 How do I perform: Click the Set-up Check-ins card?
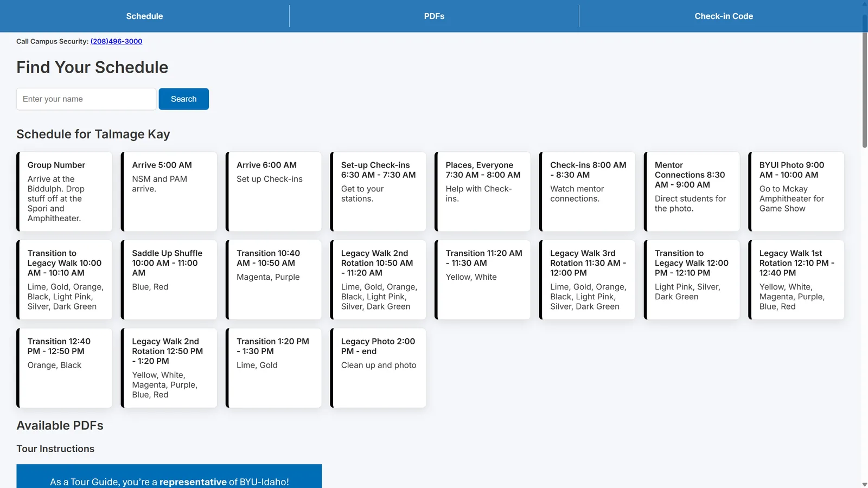378,191
